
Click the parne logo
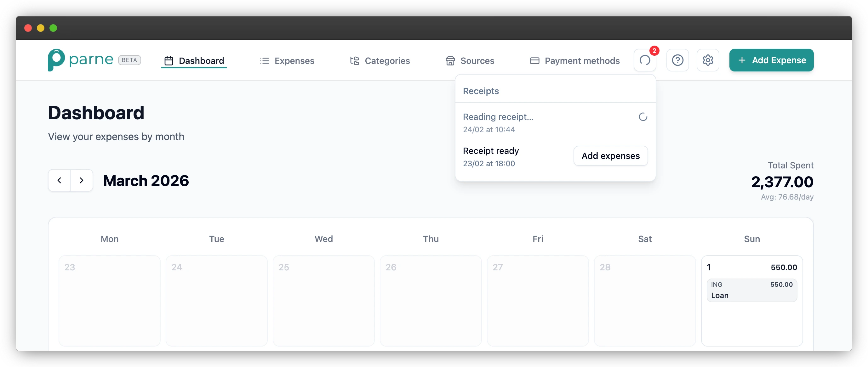pos(81,59)
